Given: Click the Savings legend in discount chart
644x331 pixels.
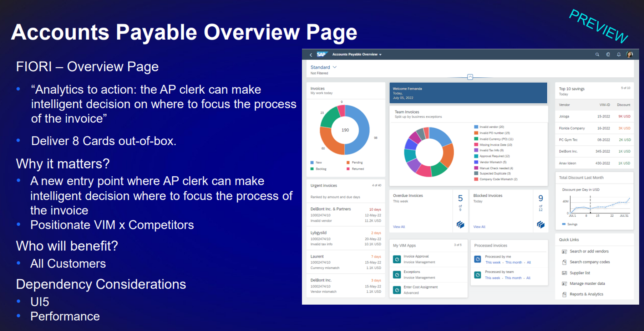Looking at the screenshot, I should tap(570, 224).
